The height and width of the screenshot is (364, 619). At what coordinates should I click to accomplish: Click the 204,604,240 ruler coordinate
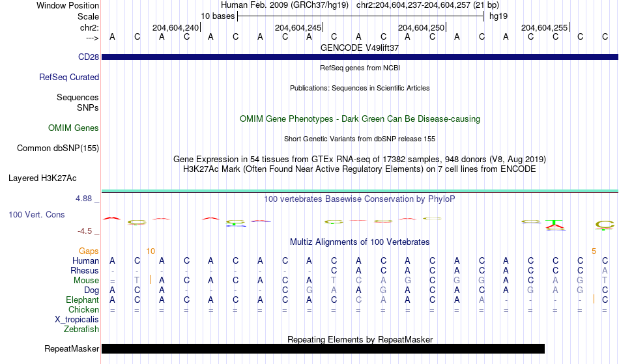(176, 27)
